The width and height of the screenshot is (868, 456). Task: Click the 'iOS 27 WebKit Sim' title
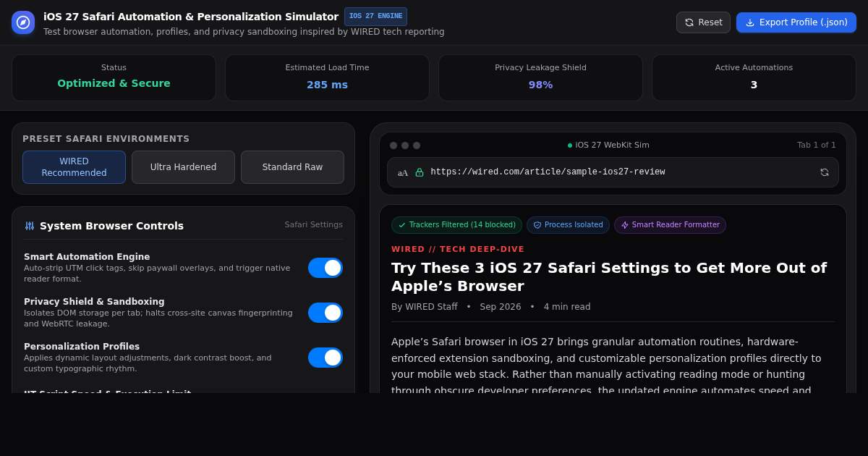(x=612, y=145)
